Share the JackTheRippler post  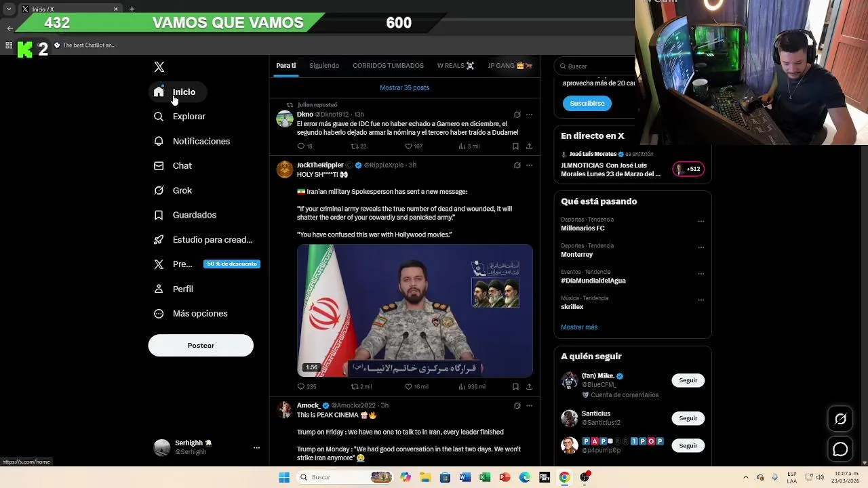(x=529, y=386)
